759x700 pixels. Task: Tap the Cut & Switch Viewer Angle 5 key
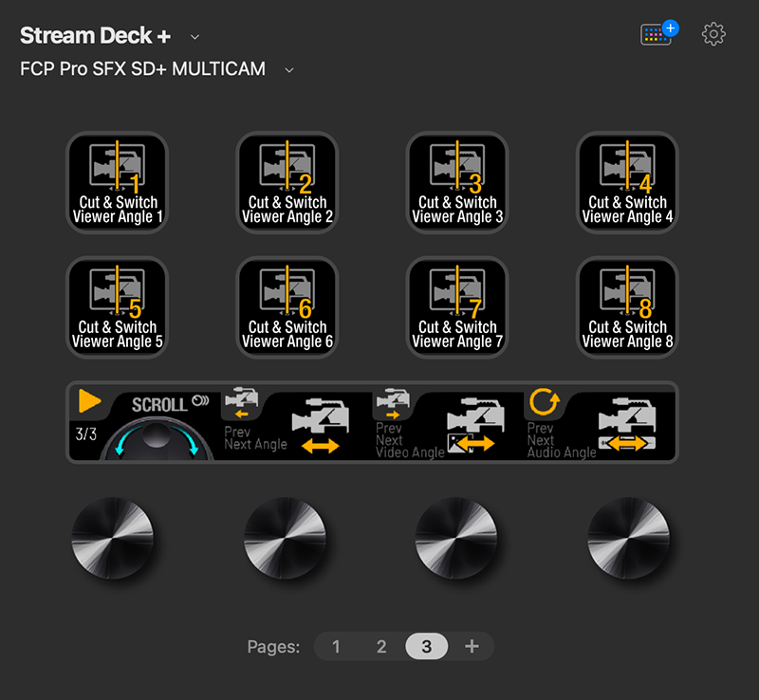[117, 307]
